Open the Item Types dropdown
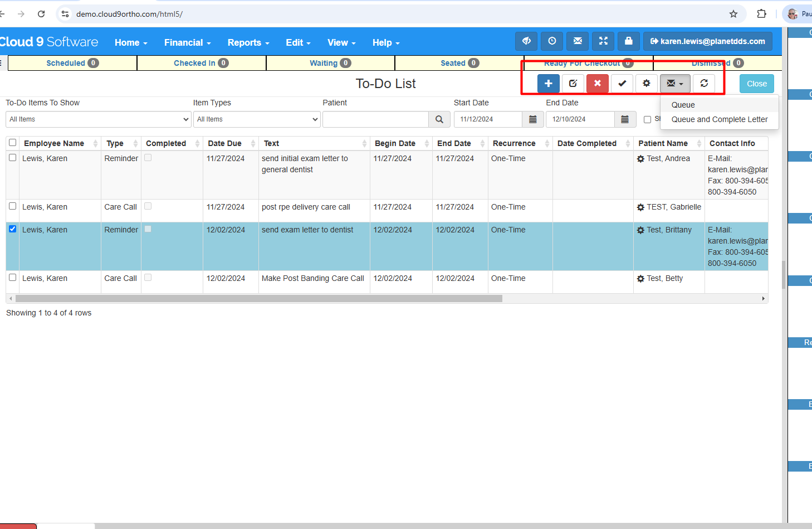 (257, 119)
